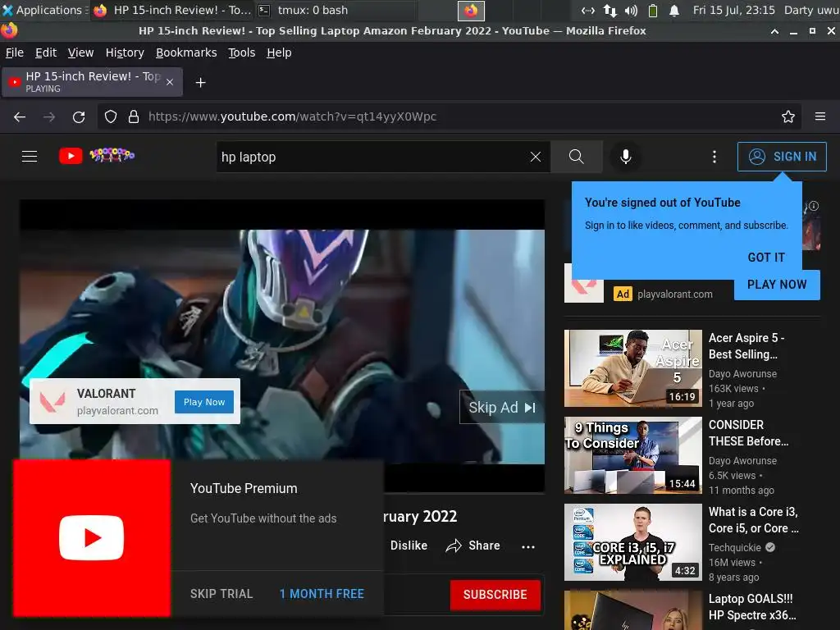Viewport: 840px width, 630px height.
Task: Bookmark this page with the star
Action: click(788, 116)
